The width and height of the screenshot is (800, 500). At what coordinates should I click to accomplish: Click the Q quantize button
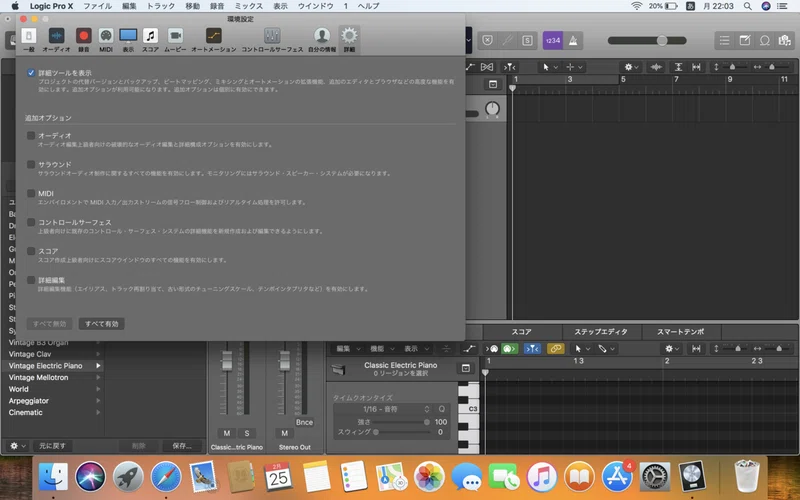pyautogui.click(x=442, y=409)
